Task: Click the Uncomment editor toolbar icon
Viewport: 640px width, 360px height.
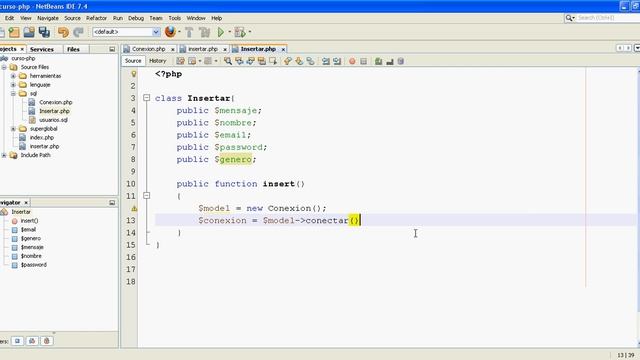Action: click(x=390, y=61)
